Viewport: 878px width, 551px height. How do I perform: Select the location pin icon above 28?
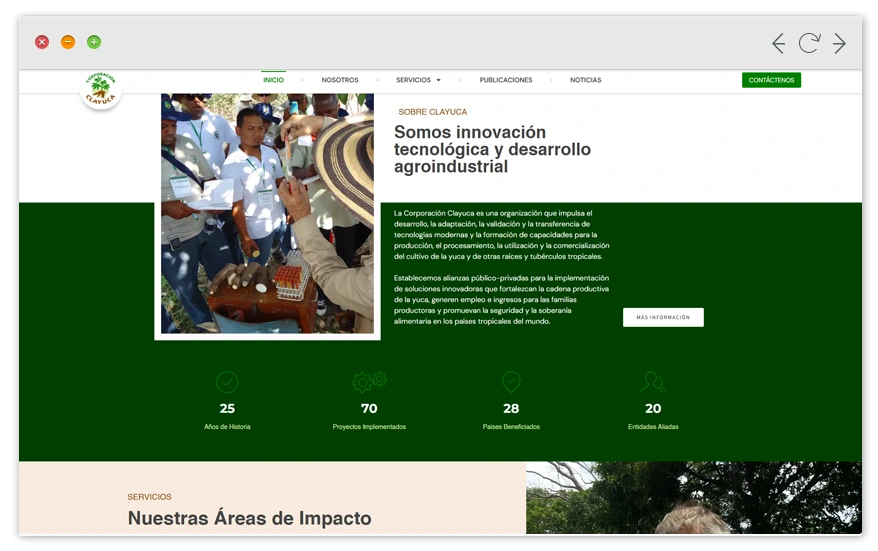[511, 382]
